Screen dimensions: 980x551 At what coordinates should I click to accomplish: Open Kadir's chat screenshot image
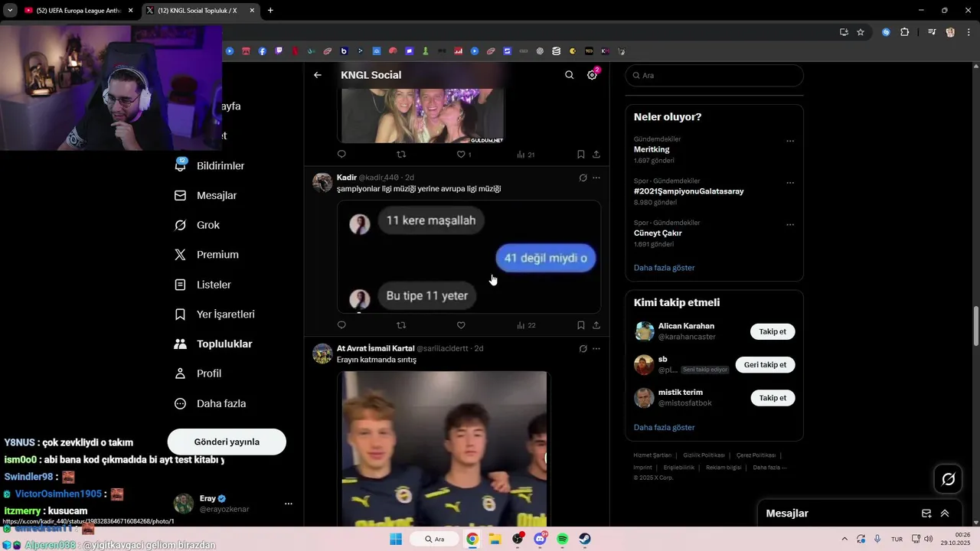pyautogui.click(x=469, y=257)
